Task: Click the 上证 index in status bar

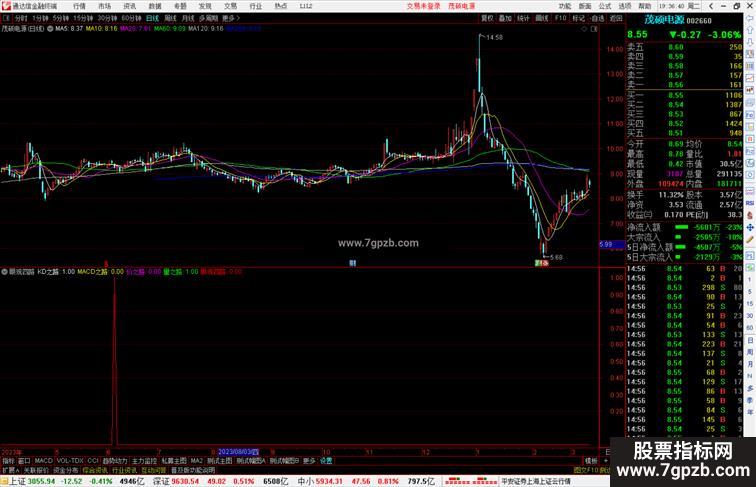Action: click(x=17, y=481)
